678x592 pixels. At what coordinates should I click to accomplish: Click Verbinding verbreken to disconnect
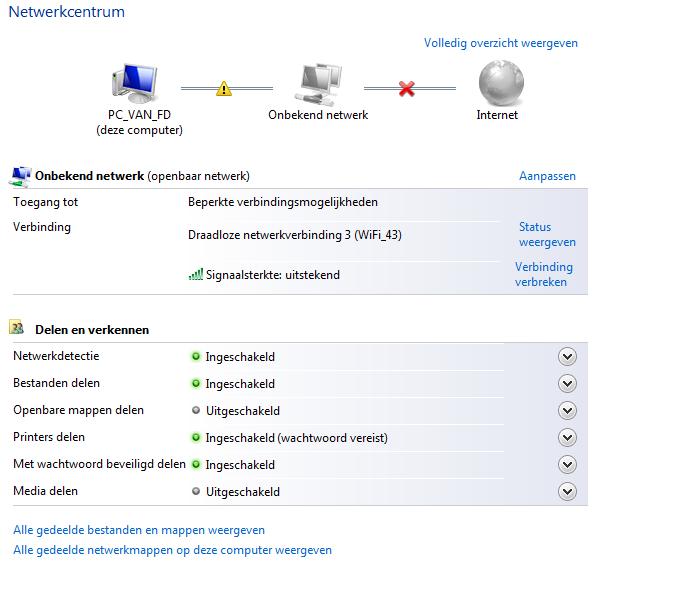click(x=543, y=274)
